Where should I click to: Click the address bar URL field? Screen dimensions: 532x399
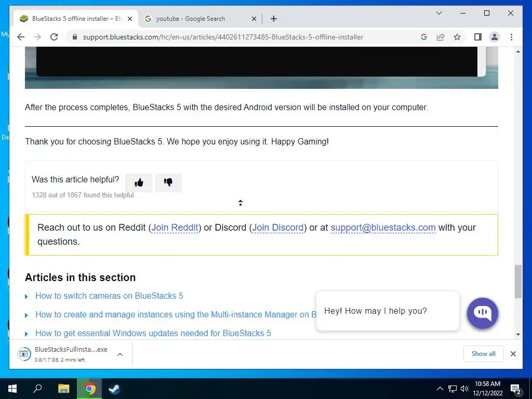tap(223, 37)
